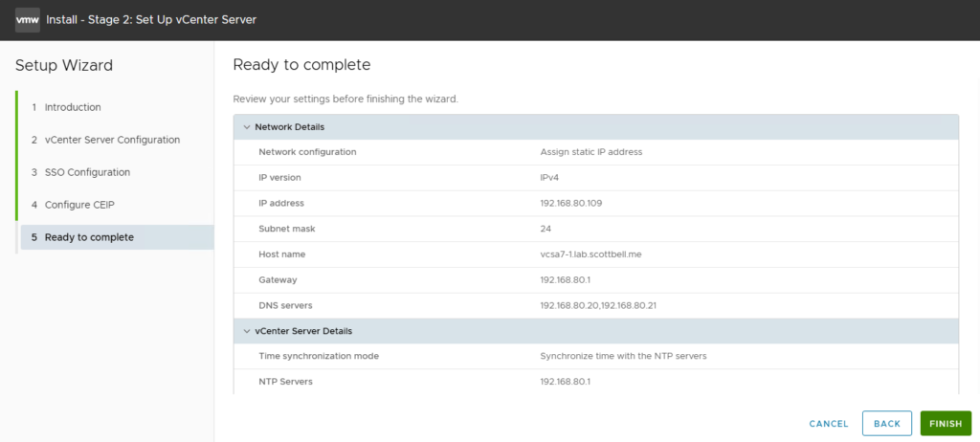Click the Subnet mask row
Viewport: 980px width, 442px height.
595,229
